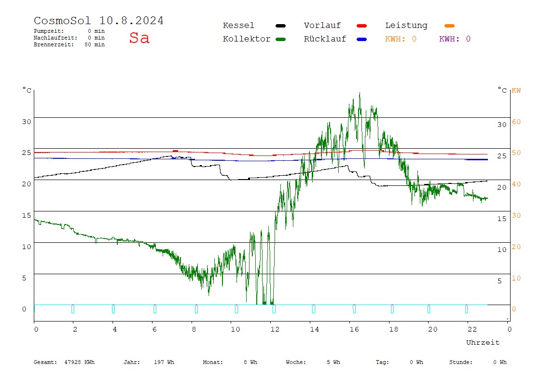Select the "Woche:" footer label
The image size is (554, 392).
(296, 362)
